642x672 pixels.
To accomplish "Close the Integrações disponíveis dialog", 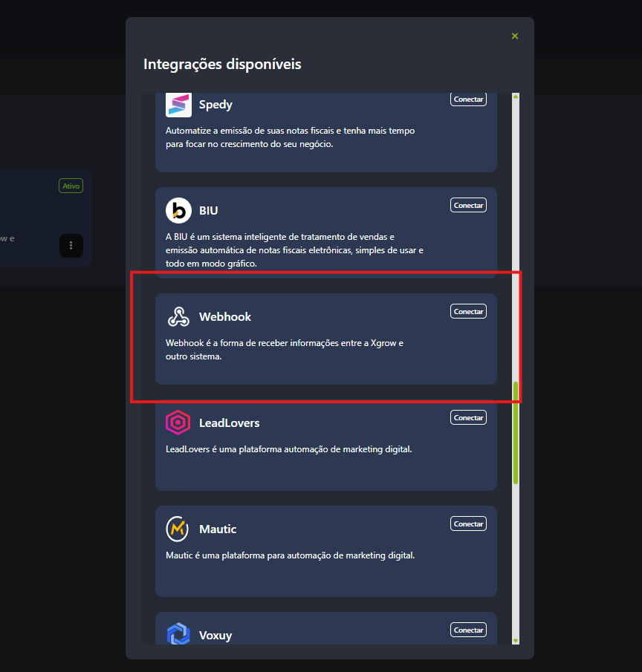I will 515,36.
